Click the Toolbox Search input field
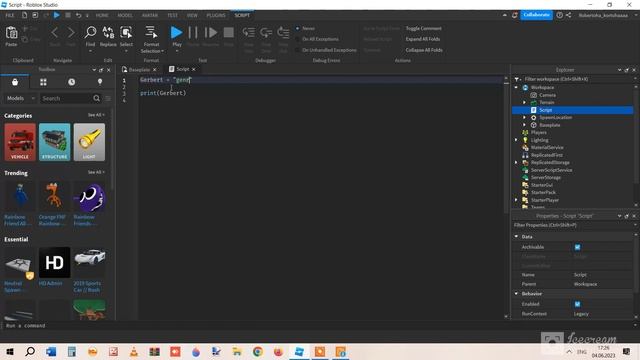This screenshot has width=640, height=360. 67,98
